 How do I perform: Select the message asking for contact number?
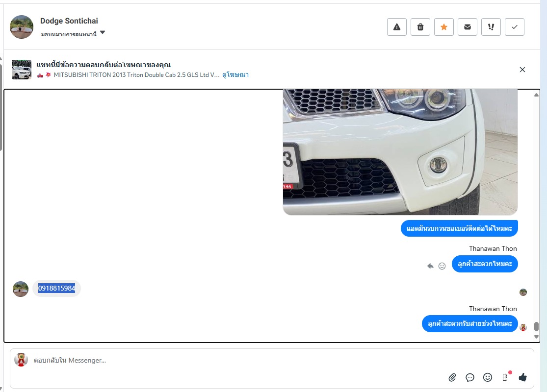[459, 228]
